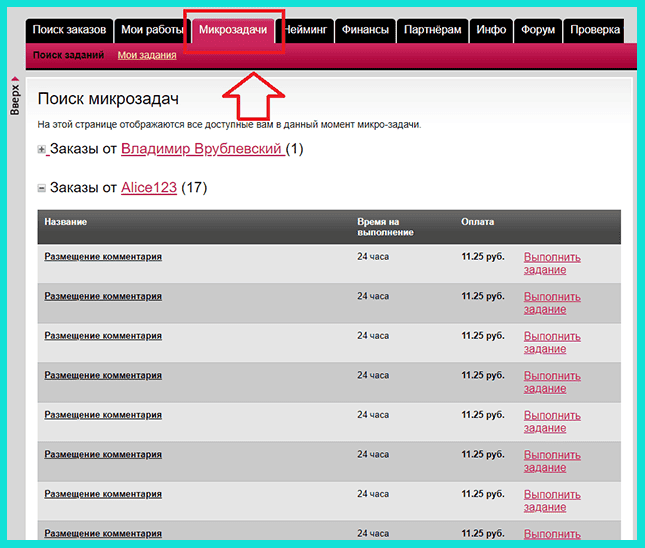Click the Оплата column header
The width and height of the screenshot is (645, 548).
(478, 222)
